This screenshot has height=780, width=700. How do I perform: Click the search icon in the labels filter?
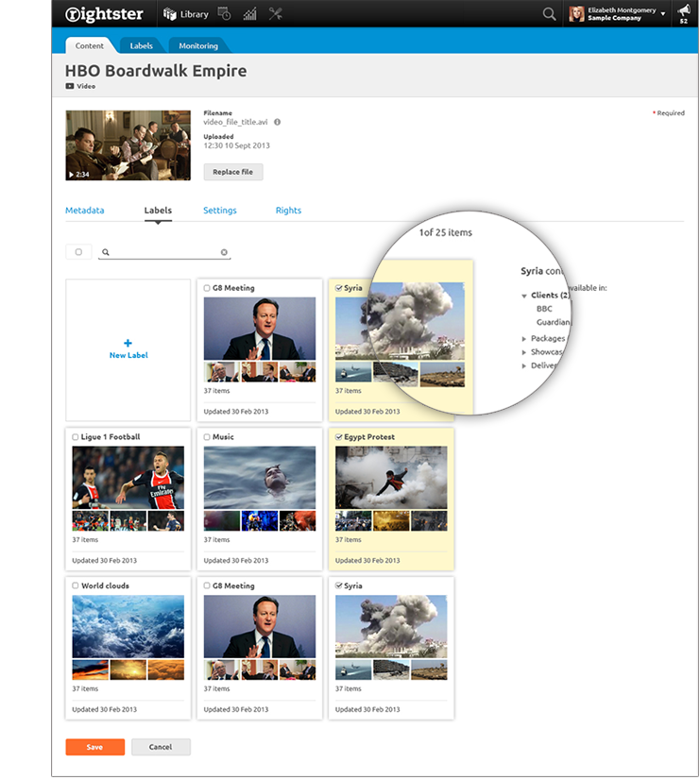pyautogui.click(x=106, y=252)
